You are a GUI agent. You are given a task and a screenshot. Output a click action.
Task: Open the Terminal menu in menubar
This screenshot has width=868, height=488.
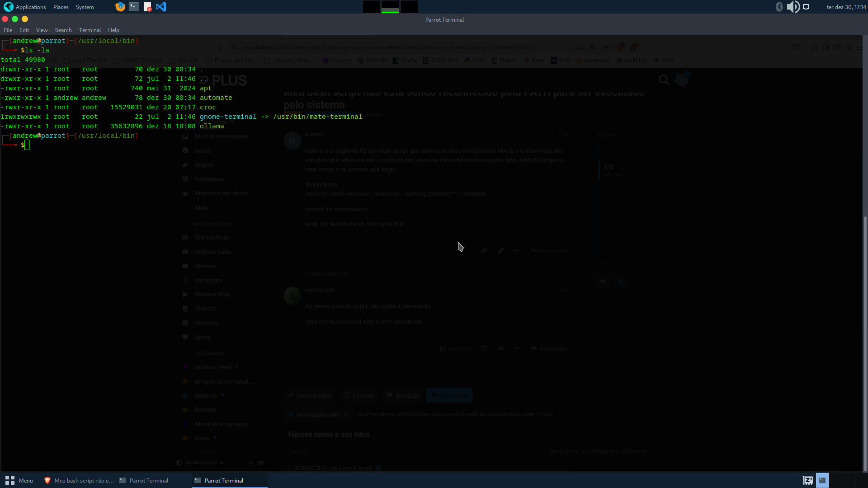click(90, 30)
